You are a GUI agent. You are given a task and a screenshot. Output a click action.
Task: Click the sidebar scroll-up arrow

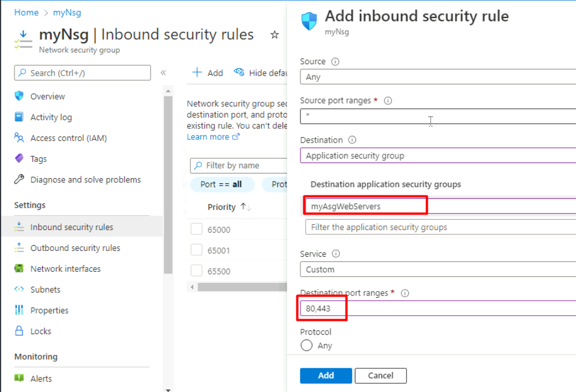(x=168, y=91)
